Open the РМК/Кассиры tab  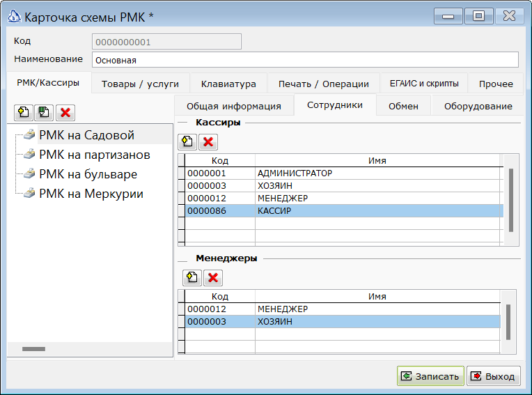point(48,82)
